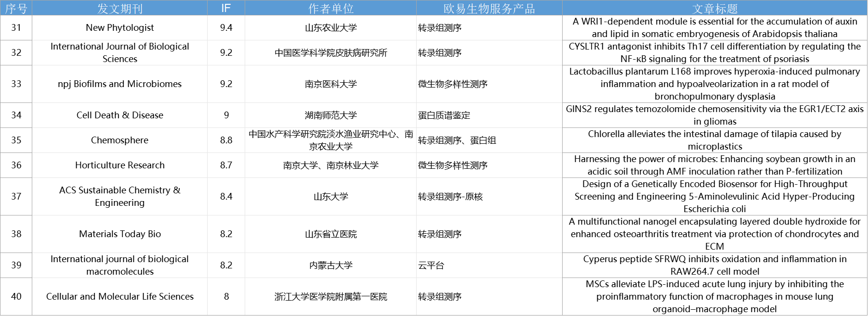Click the 序号 column header
This screenshot has height=316, width=868.
point(16,8)
